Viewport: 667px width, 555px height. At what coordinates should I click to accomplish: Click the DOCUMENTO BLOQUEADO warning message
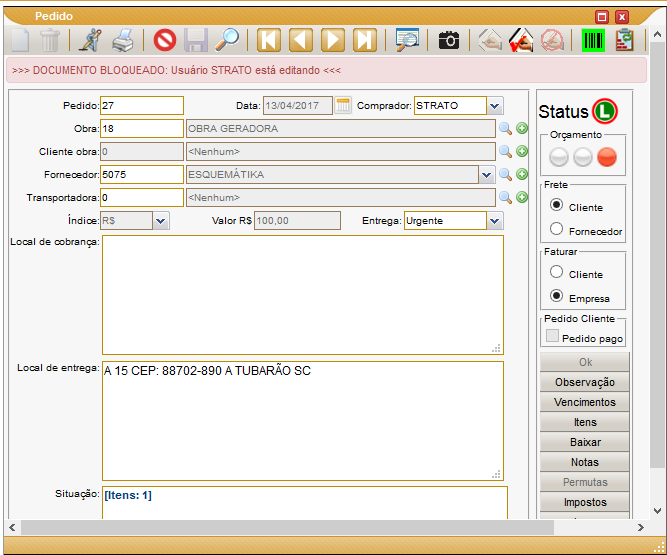click(x=176, y=70)
